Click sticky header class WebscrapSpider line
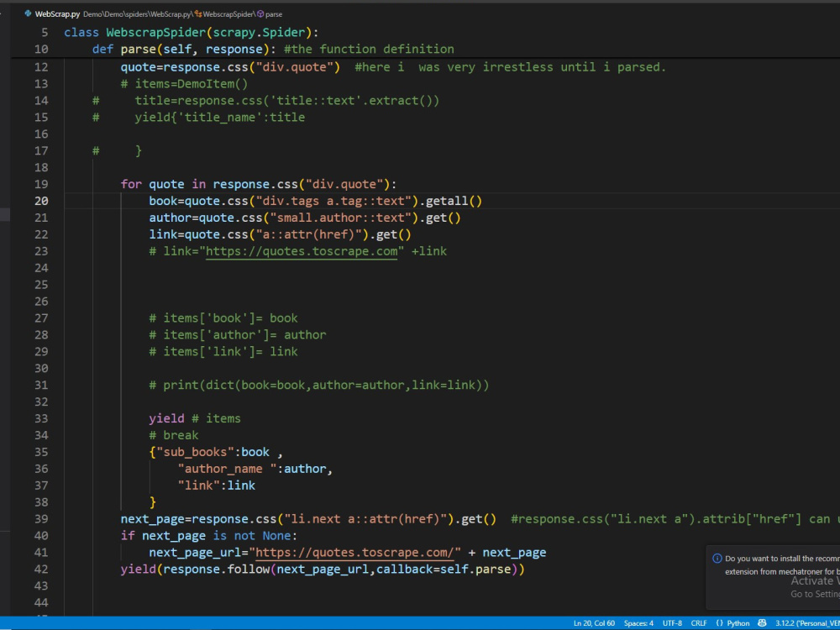 [x=192, y=33]
